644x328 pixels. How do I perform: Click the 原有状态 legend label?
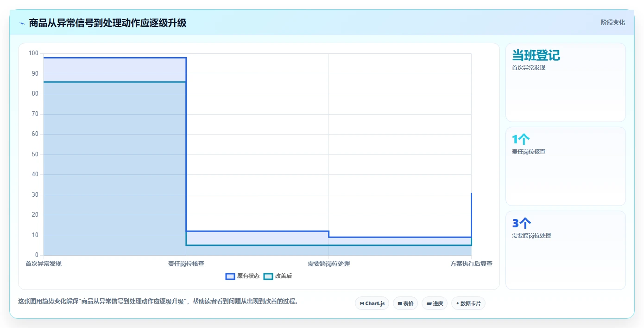pos(248,276)
